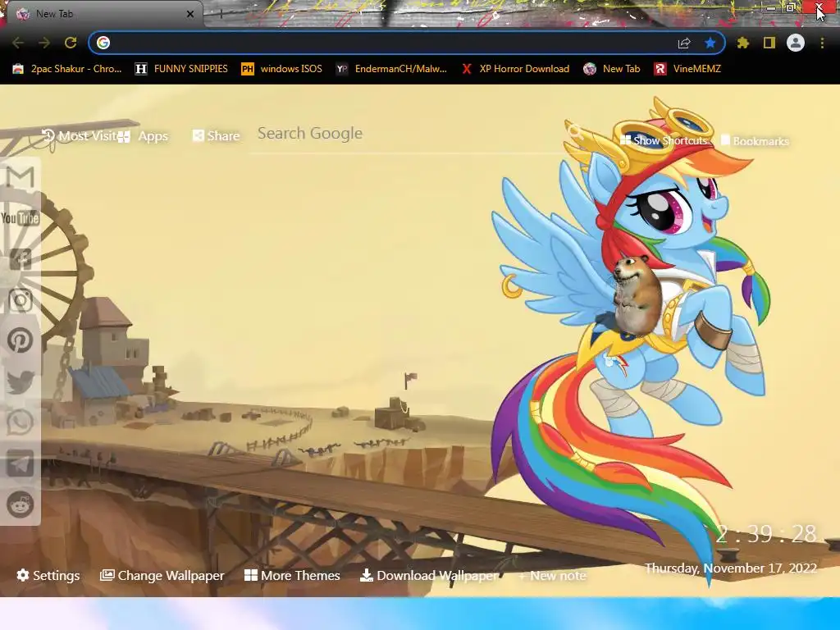Image resolution: width=840 pixels, height=630 pixels.
Task: Open Twitter sidebar shortcut
Action: 21,382
